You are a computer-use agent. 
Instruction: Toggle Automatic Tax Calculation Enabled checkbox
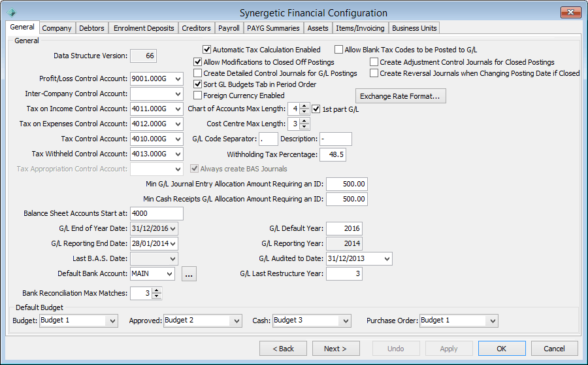(x=206, y=50)
